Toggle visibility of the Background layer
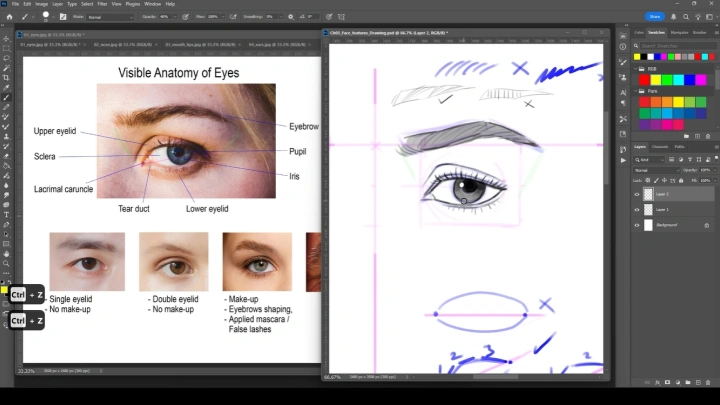 (x=637, y=225)
